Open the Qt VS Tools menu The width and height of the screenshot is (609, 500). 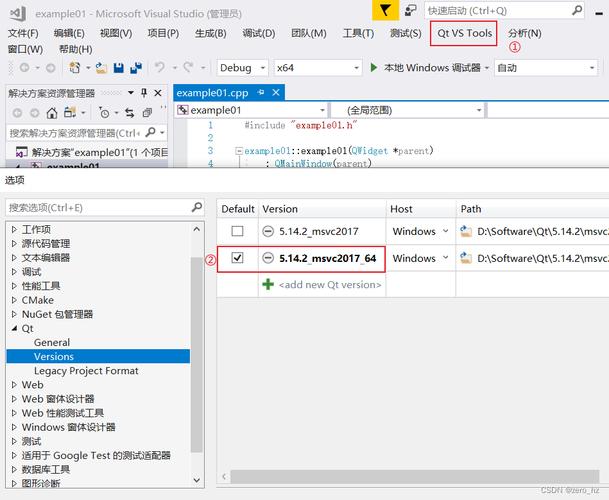(465, 33)
